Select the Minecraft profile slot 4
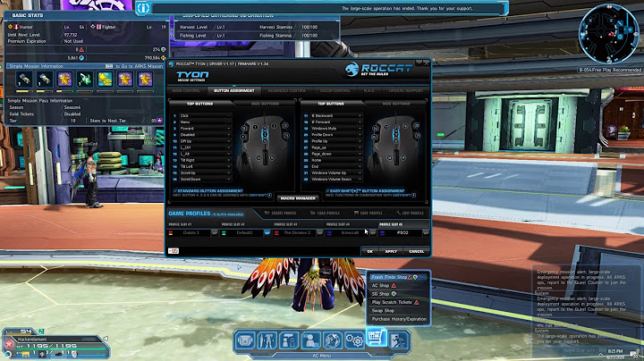The image size is (644, 361). click(350, 232)
